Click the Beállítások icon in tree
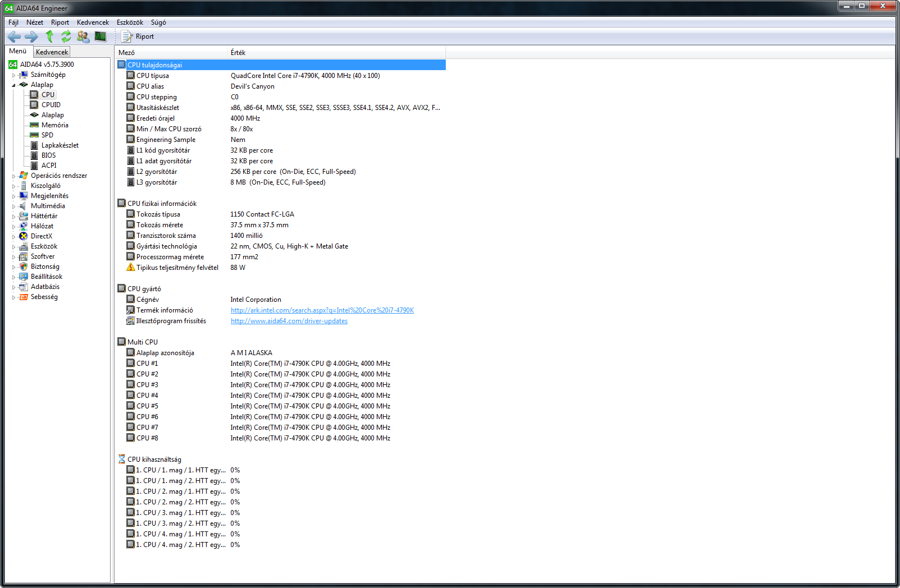Image resolution: width=900 pixels, height=588 pixels. [24, 277]
